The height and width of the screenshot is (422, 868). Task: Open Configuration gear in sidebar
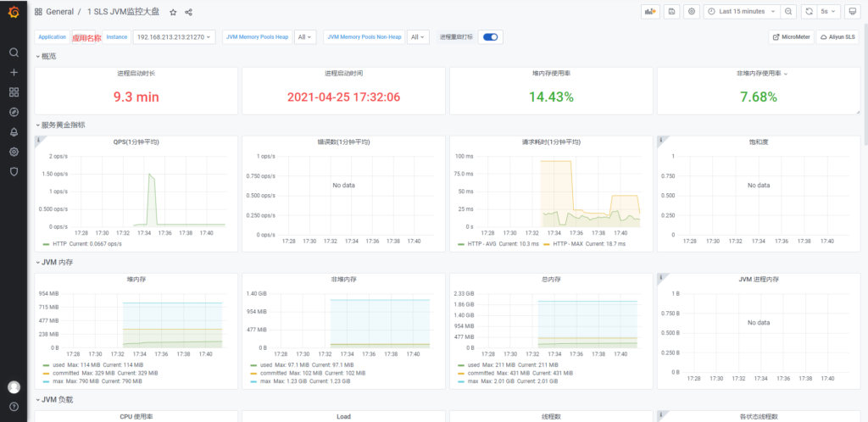[x=14, y=152]
